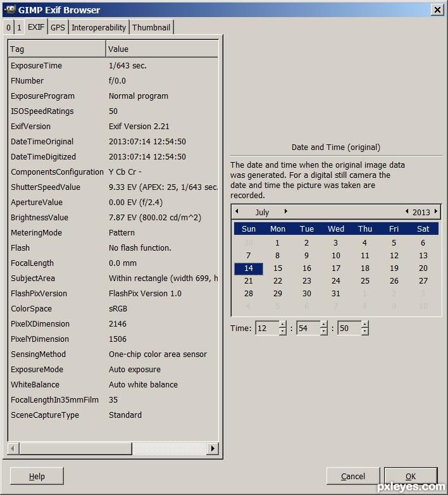
Task: Switch to tab 0
Action: pos(8,27)
